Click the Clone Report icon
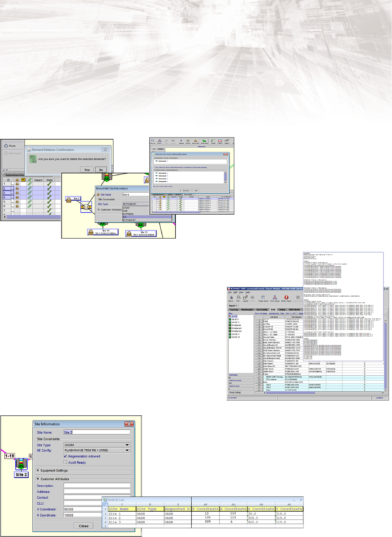This screenshot has height=537, width=392. 275,298
